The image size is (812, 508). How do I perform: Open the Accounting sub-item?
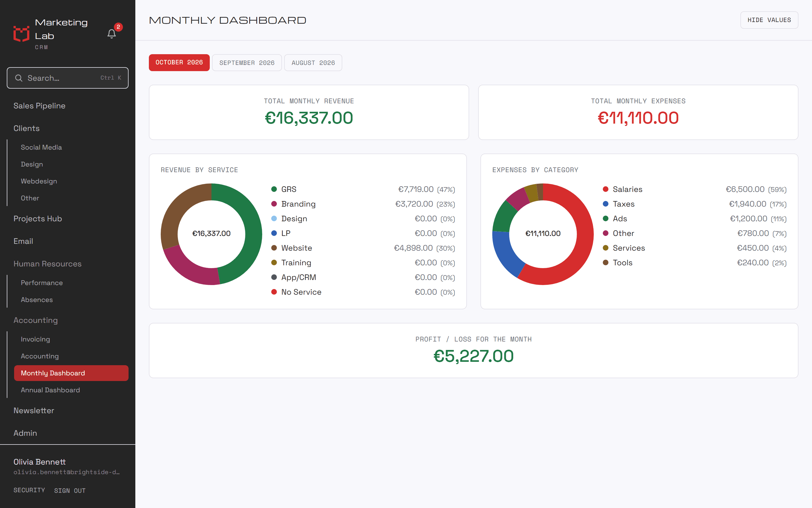point(39,356)
